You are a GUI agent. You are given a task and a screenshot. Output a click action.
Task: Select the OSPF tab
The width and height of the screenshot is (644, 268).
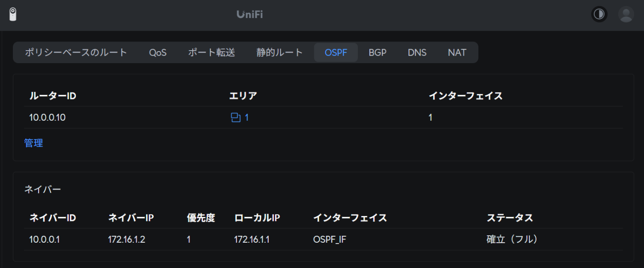click(335, 52)
